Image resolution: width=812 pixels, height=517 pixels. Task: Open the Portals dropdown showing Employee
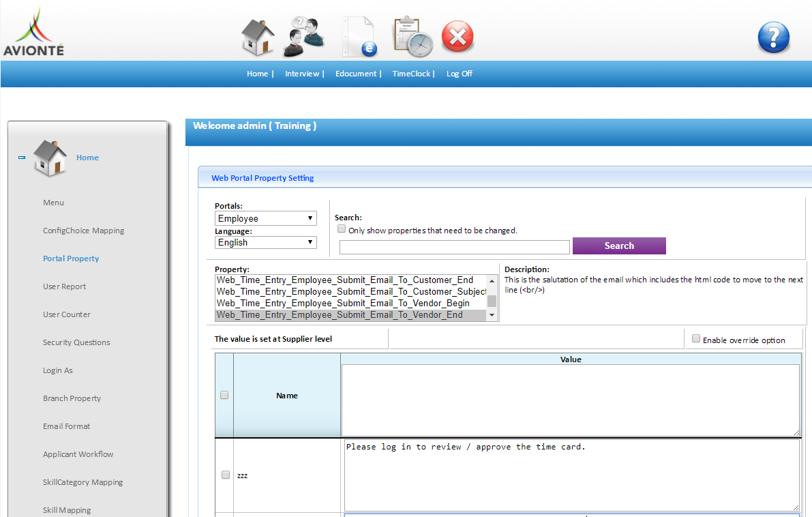pyautogui.click(x=266, y=218)
